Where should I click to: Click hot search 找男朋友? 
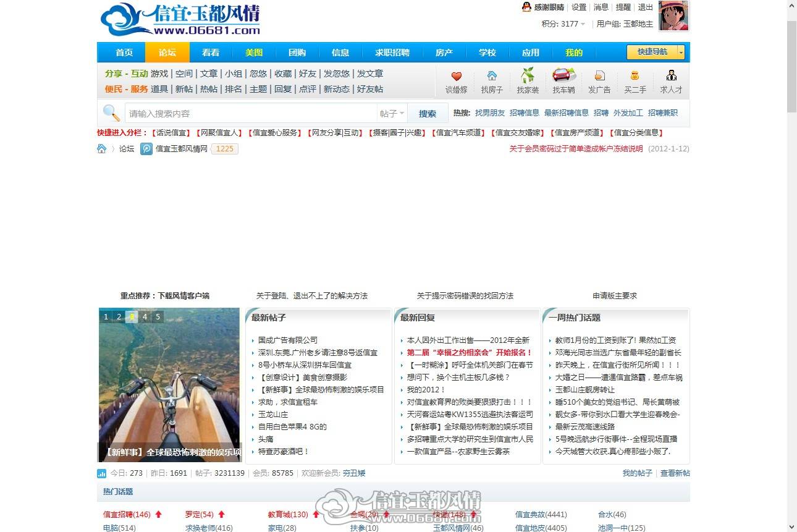pos(490,113)
